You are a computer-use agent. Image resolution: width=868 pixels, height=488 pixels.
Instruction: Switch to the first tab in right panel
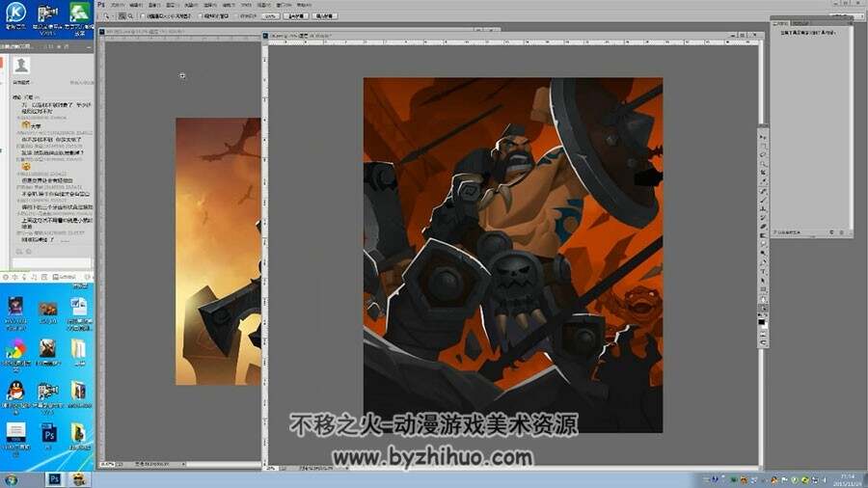tap(780, 23)
